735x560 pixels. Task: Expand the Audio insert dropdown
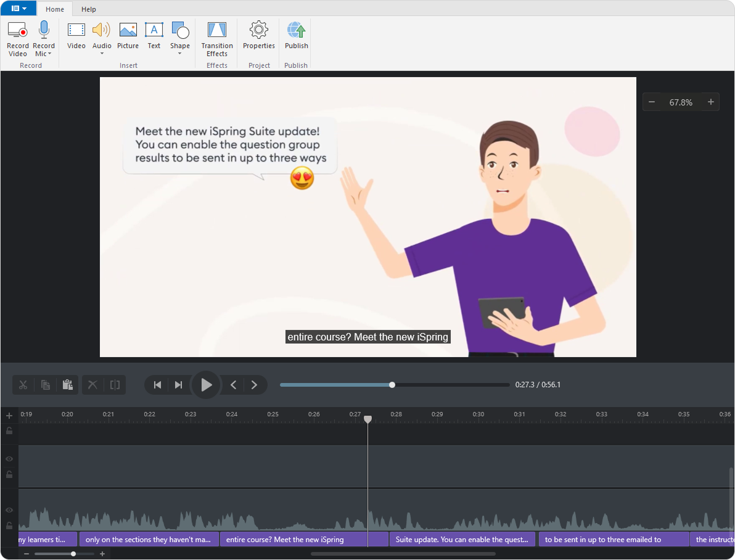(x=102, y=54)
